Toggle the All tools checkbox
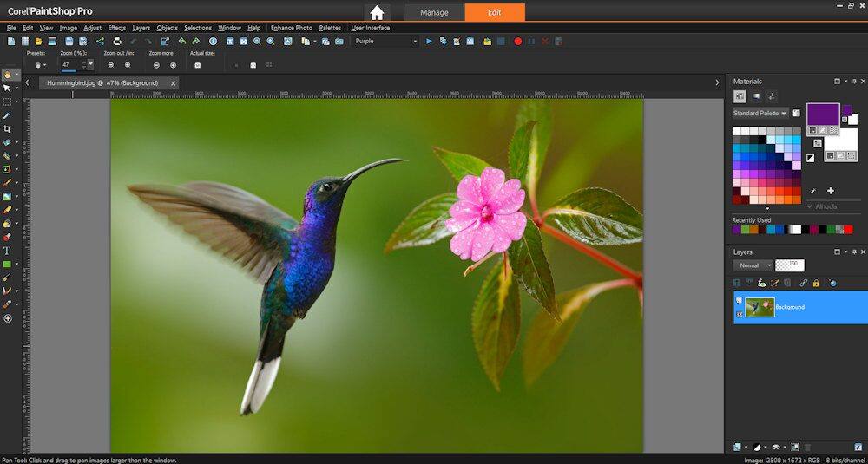Screen dimensions: 868x464 (811, 206)
